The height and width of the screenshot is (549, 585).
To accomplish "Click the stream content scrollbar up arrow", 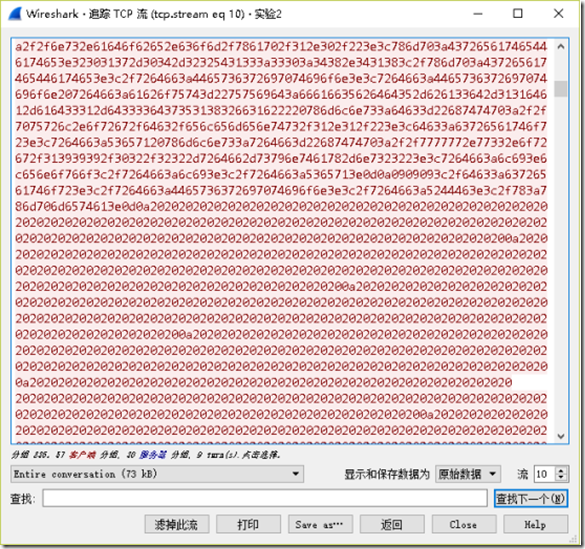I will (x=561, y=47).
